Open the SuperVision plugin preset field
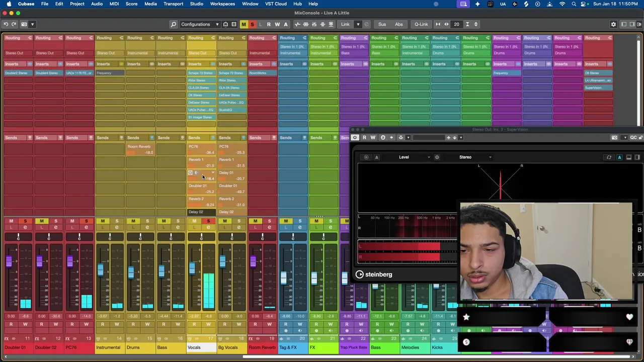 pos(429,137)
